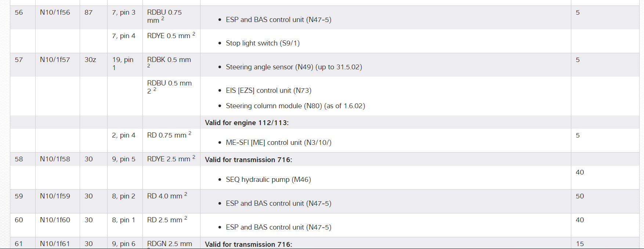
Task: Select the Stop light switch (S9/1) entry
Action: click(263, 43)
